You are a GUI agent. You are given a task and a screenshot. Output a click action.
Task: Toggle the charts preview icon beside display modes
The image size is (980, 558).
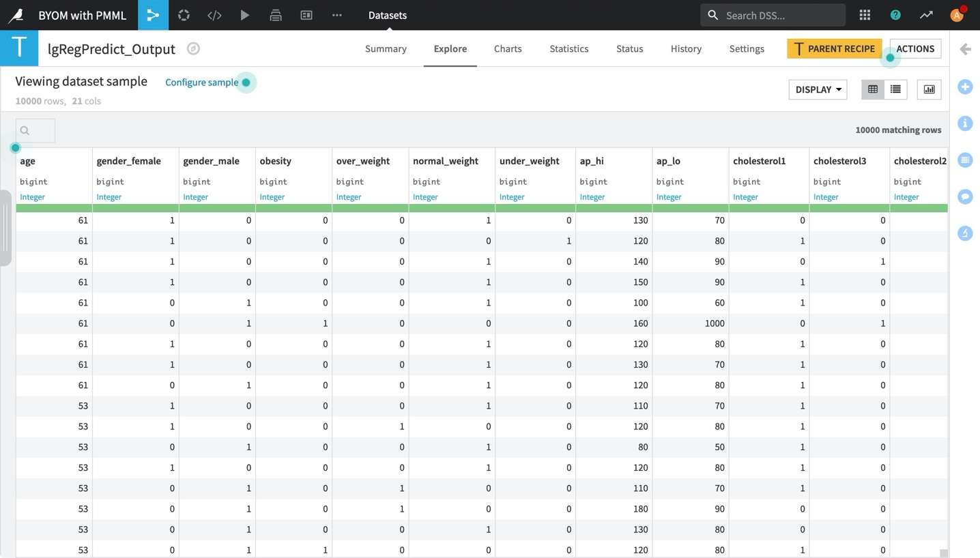pyautogui.click(x=929, y=89)
